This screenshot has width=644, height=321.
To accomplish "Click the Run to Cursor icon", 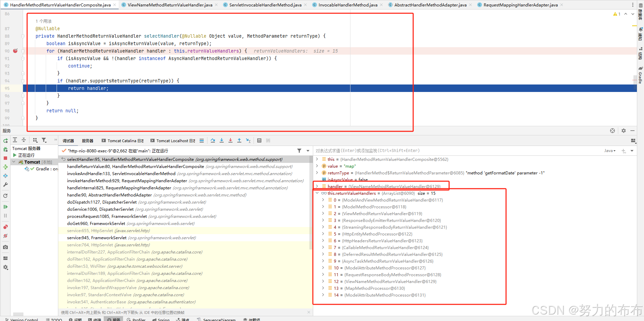I will click(x=248, y=140).
